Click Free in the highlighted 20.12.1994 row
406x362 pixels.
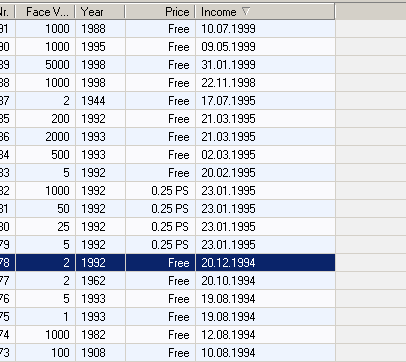tap(179, 263)
